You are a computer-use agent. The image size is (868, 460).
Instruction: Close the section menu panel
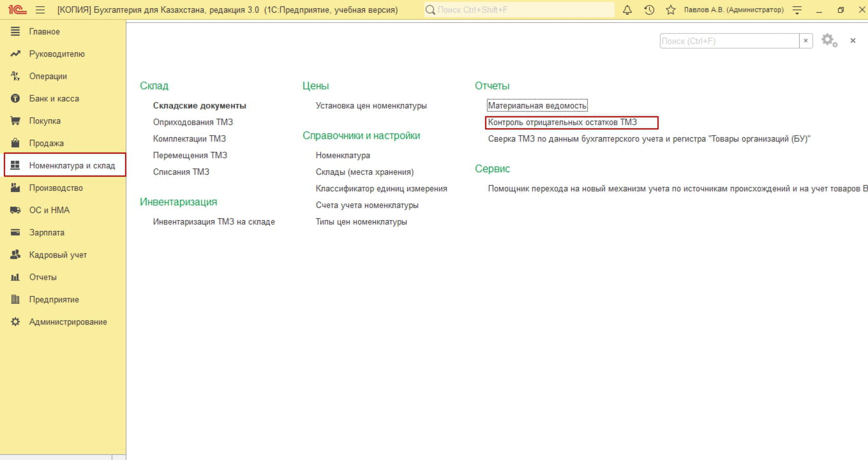(853, 41)
